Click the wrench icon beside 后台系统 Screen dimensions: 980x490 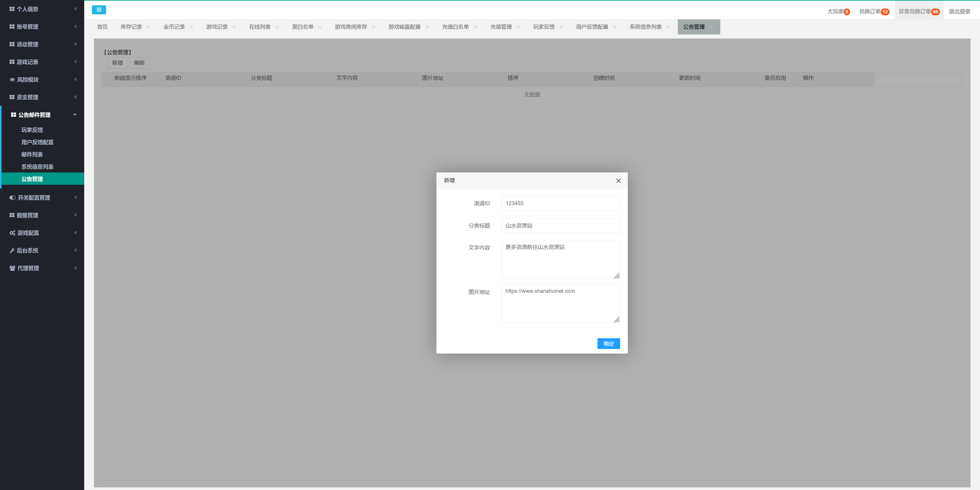click(12, 251)
